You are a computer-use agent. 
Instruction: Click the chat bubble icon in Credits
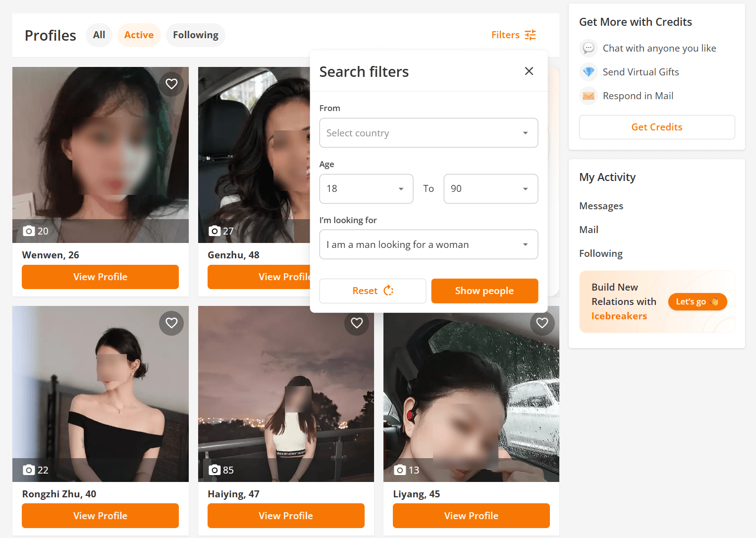pos(589,48)
